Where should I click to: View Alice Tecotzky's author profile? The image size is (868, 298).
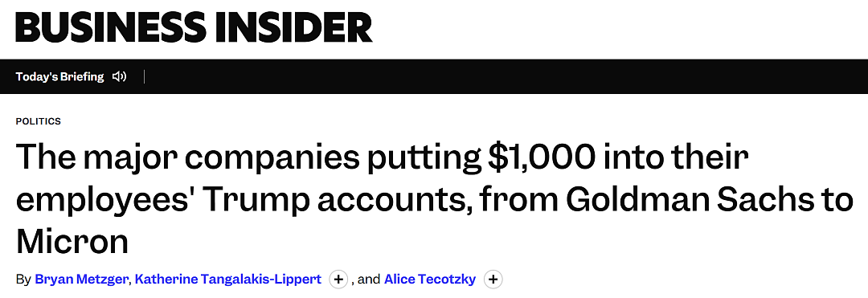429,280
